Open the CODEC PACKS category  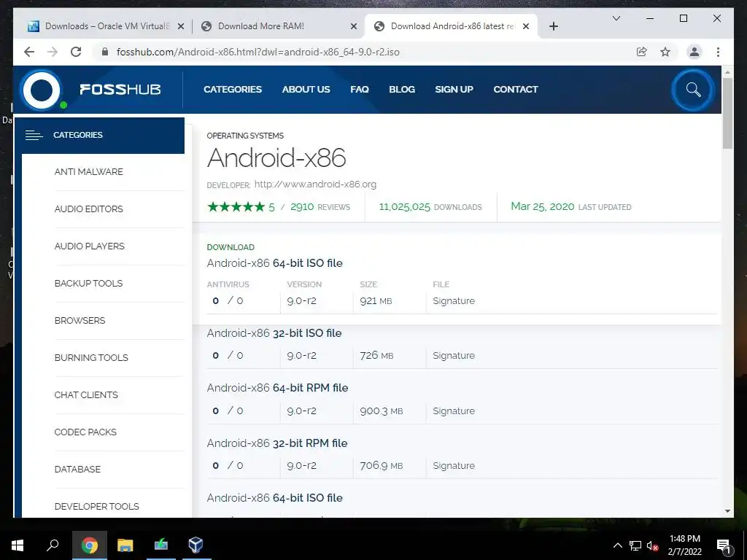pyautogui.click(x=85, y=432)
